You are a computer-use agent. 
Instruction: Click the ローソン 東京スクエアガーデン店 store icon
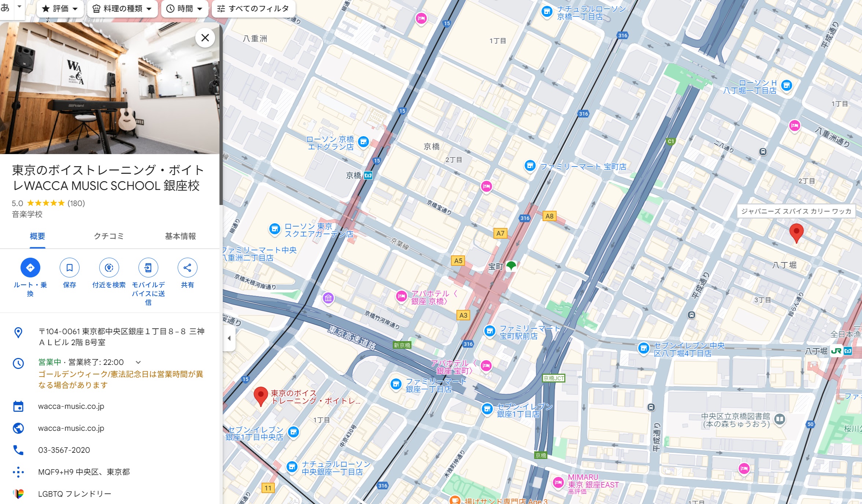pos(274,229)
